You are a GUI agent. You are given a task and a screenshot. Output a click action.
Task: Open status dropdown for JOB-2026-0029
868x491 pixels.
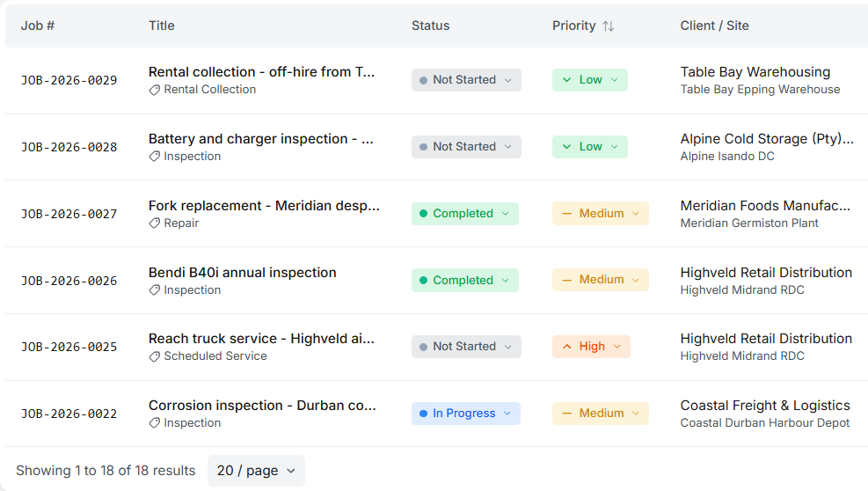(x=466, y=80)
